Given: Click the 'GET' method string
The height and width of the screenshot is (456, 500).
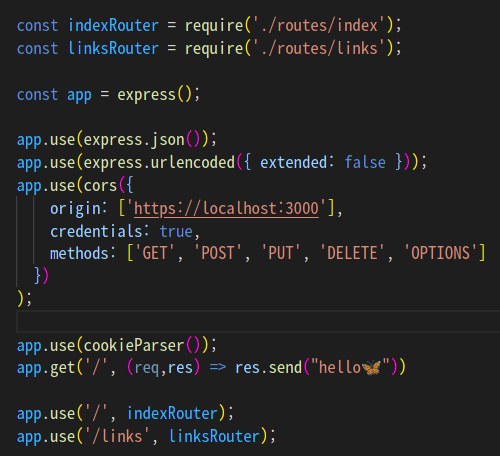Looking at the screenshot, I should [155, 253].
